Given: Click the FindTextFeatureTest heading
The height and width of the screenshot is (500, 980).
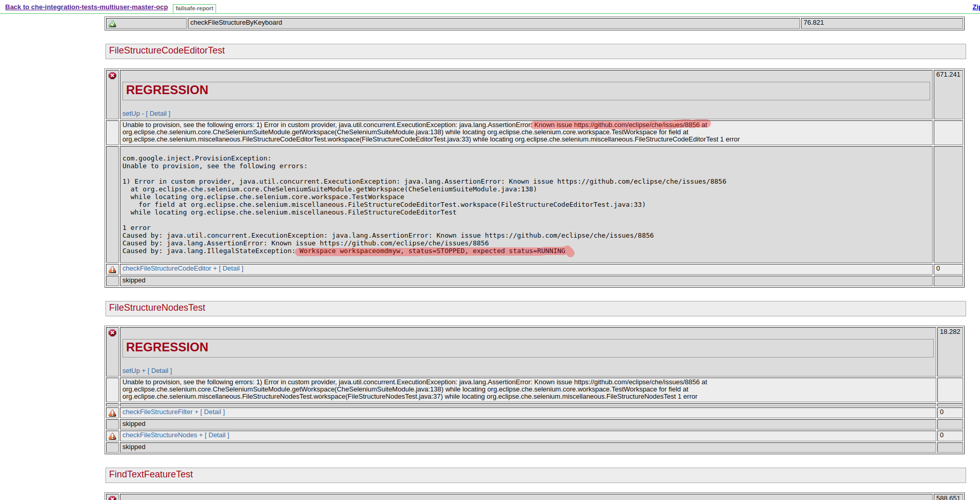Looking at the screenshot, I should click(151, 474).
